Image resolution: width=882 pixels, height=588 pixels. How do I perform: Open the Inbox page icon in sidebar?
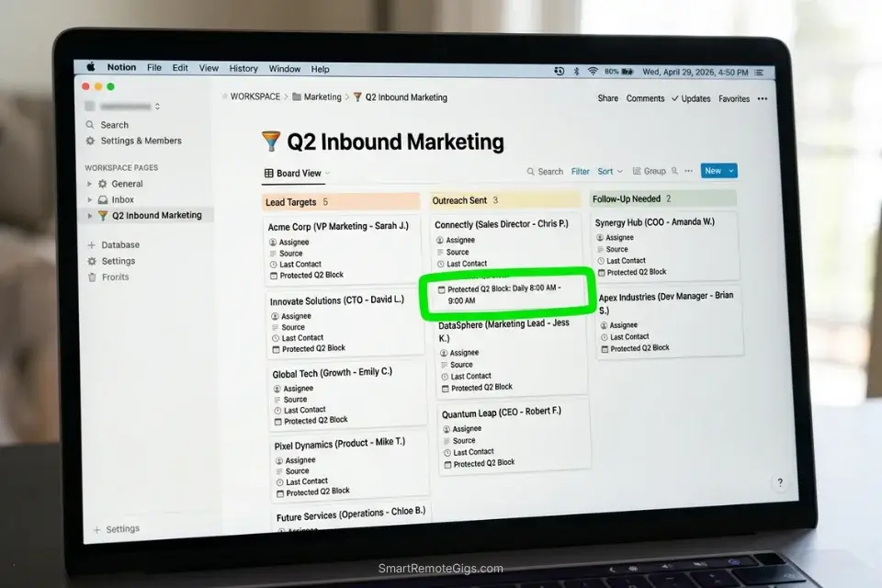(102, 199)
